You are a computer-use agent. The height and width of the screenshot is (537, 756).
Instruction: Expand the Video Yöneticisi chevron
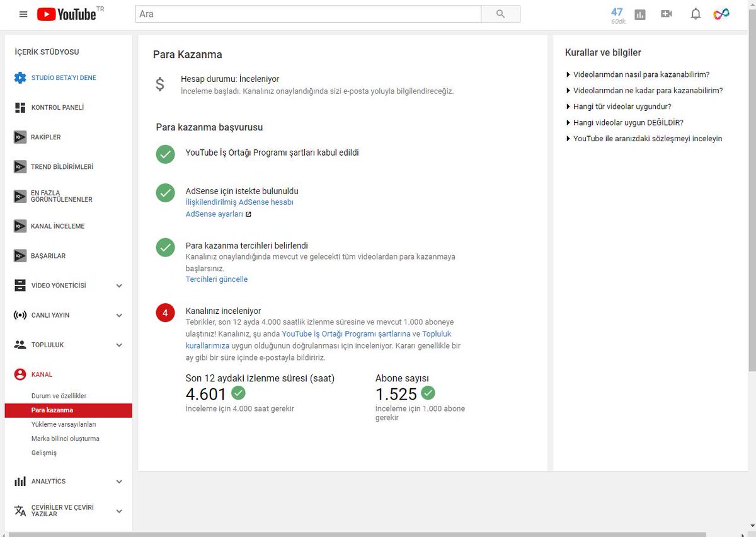tap(119, 286)
